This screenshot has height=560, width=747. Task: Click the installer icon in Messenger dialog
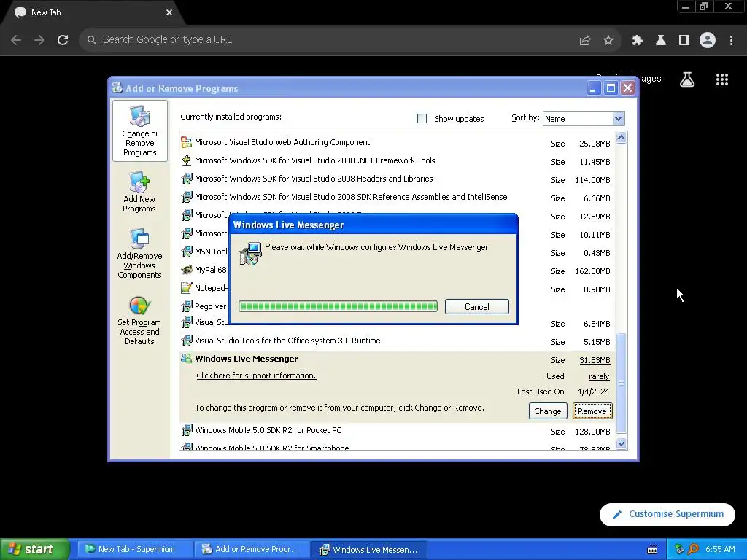250,253
